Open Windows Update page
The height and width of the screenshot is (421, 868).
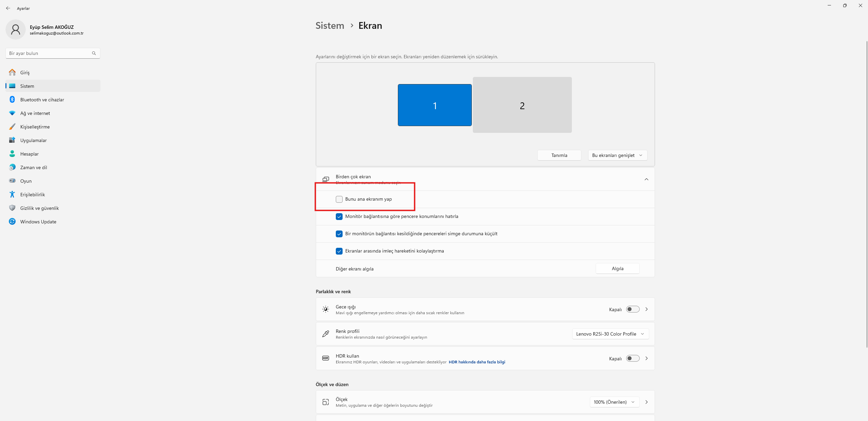tap(53, 222)
